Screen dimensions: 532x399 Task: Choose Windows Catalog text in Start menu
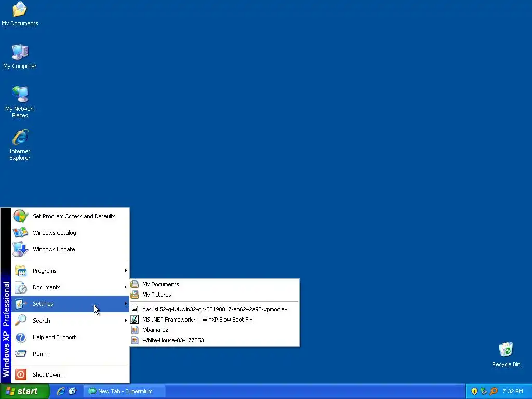[x=54, y=233]
